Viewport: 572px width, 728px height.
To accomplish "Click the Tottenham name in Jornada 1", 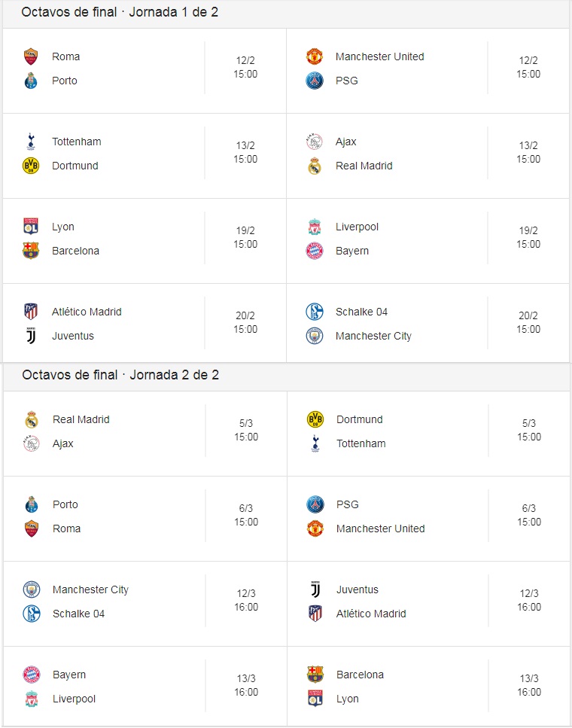I will 77,142.
